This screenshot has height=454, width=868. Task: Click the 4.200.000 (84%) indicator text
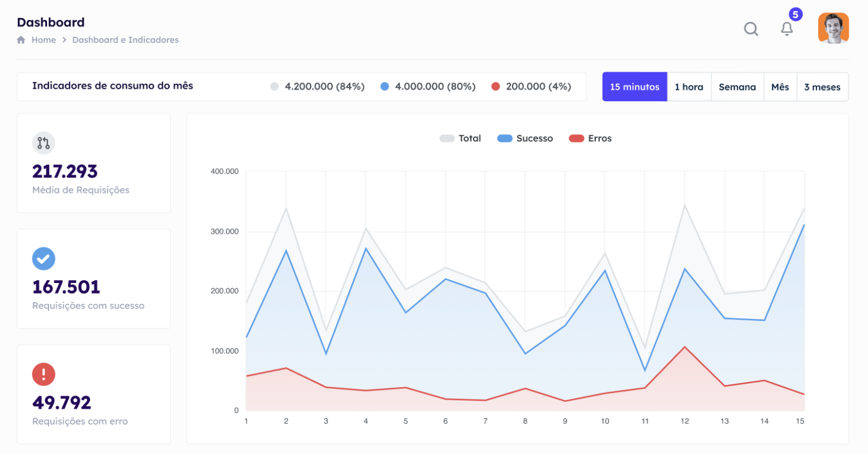tap(325, 87)
